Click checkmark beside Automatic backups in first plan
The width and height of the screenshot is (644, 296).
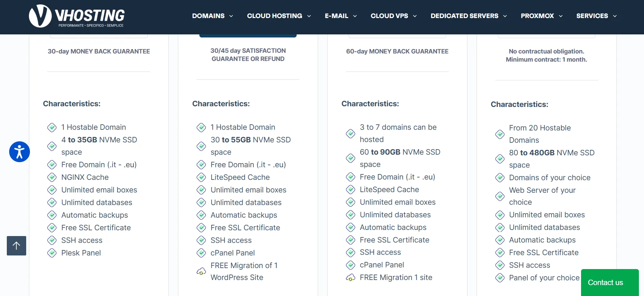tap(52, 215)
